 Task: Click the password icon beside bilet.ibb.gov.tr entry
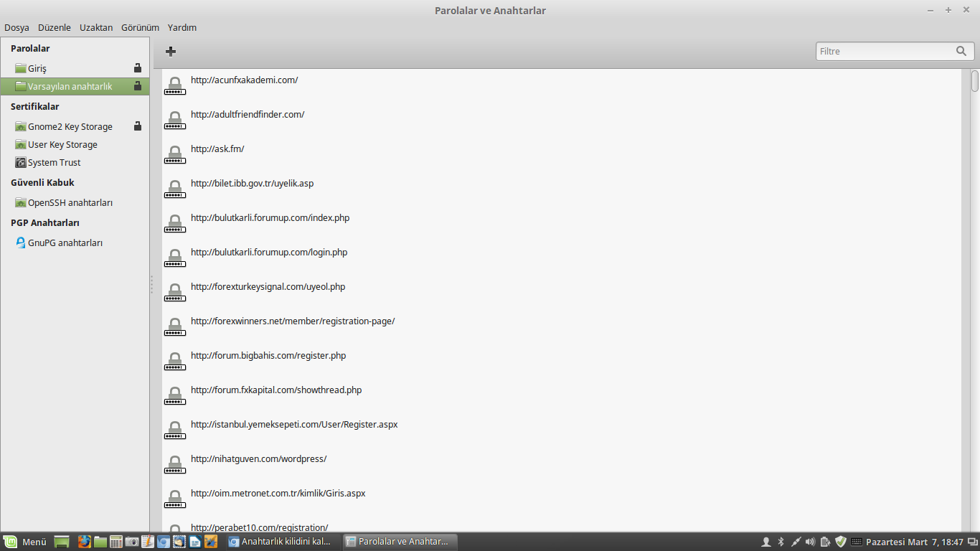click(175, 189)
